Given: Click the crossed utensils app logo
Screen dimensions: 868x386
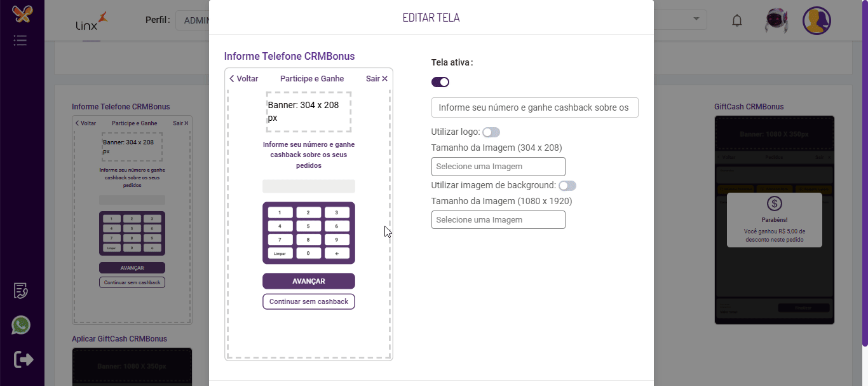Looking at the screenshot, I should click(x=22, y=13).
